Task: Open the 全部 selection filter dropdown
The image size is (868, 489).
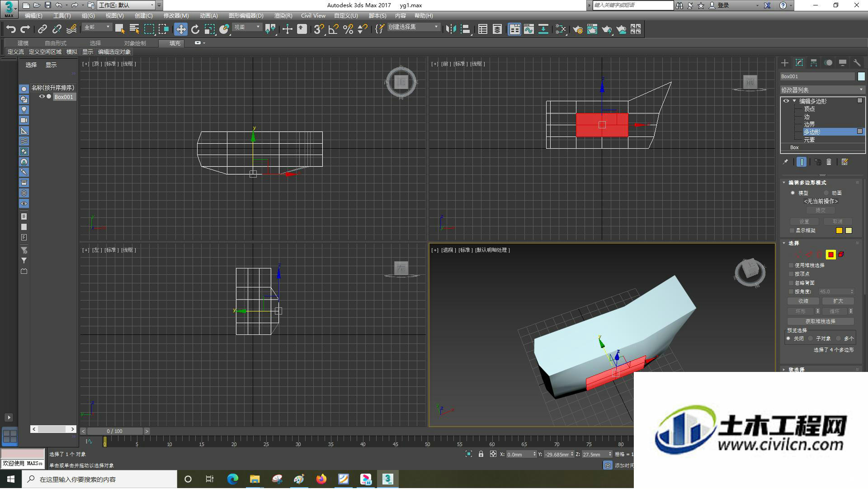Action: click(97, 28)
